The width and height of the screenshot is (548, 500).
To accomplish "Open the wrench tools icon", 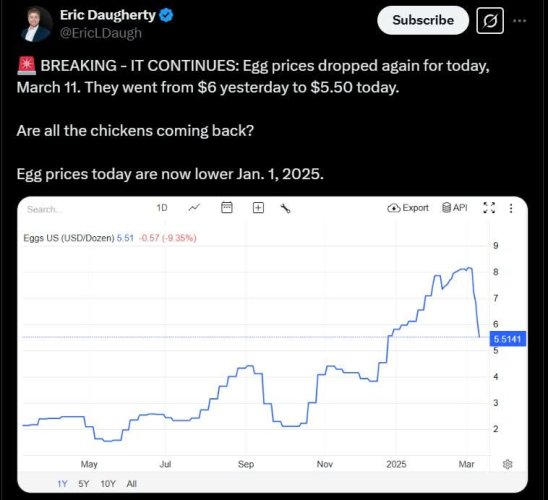I will pyautogui.click(x=286, y=209).
